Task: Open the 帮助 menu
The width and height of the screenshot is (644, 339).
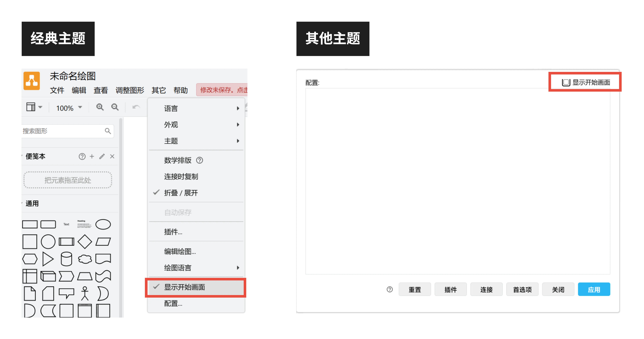Action: point(181,90)
